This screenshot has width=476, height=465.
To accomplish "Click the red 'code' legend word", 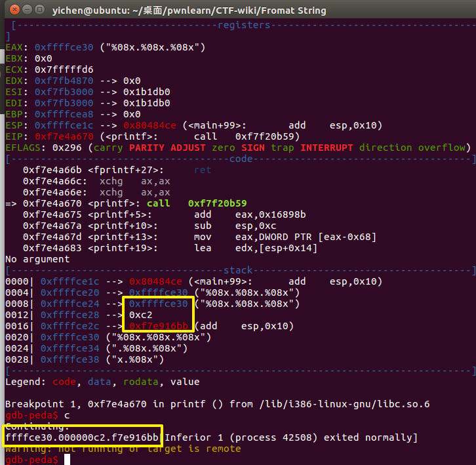I will click(x=64, y=382).
